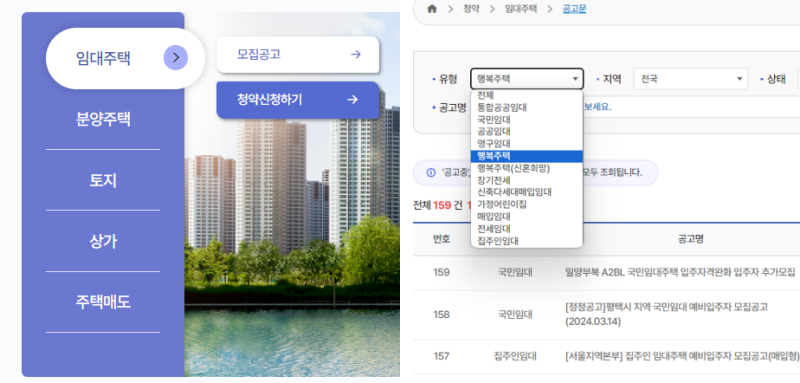Click the 번호 column header

point(441,239)
